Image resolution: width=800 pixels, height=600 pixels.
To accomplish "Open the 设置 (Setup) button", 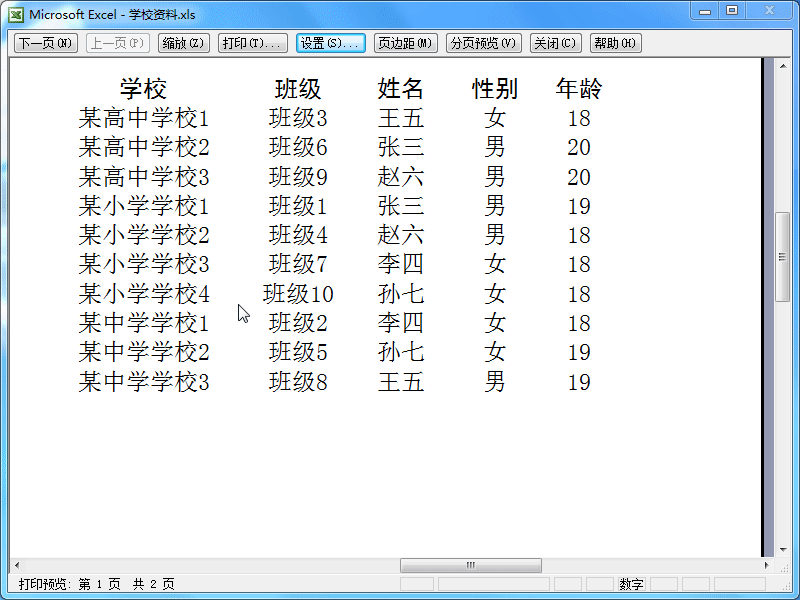I will 331,43.
